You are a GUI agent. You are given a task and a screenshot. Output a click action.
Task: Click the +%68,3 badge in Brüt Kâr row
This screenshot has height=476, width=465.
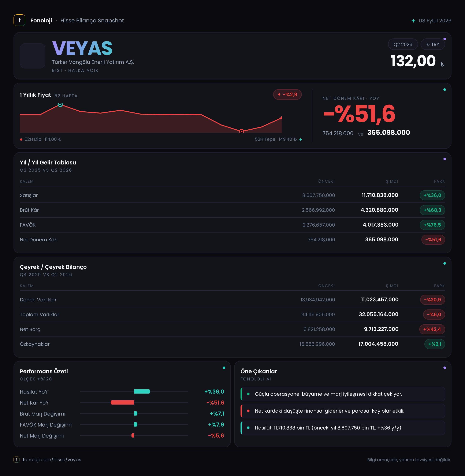coord(432,210)
